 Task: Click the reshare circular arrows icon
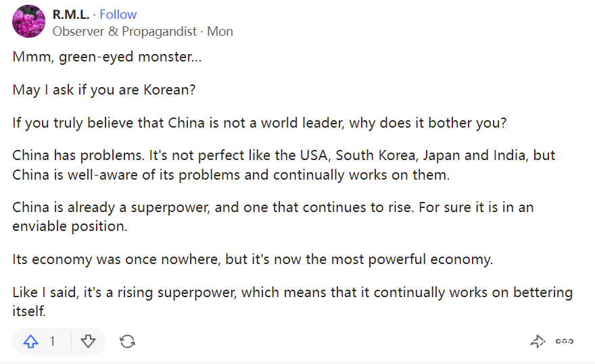tap(127, 342)
